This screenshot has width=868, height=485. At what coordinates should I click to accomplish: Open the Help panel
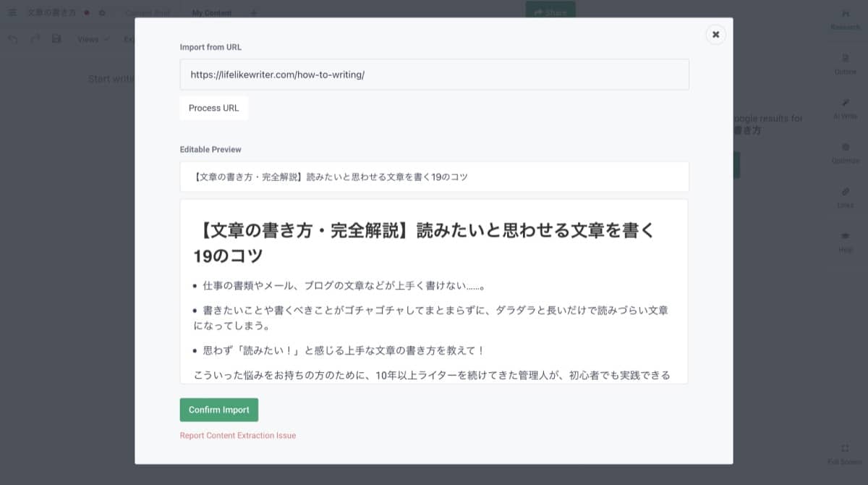click(x=845, y=239)
